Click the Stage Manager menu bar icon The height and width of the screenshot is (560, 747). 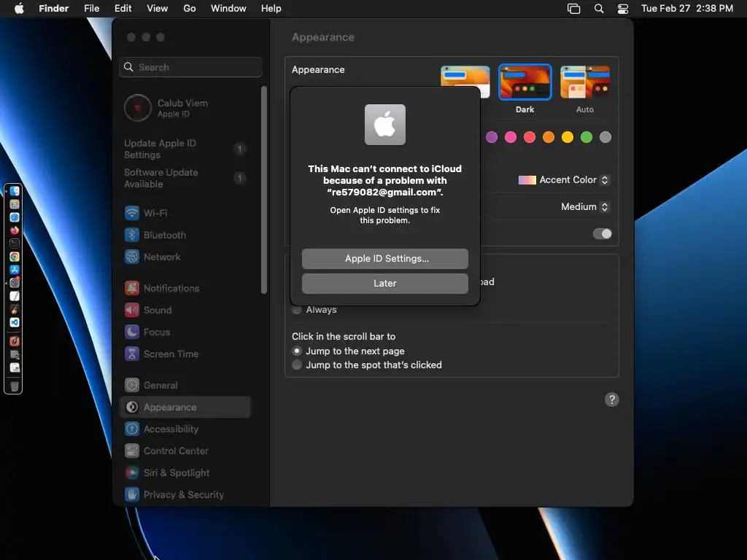tap(573, 9)
